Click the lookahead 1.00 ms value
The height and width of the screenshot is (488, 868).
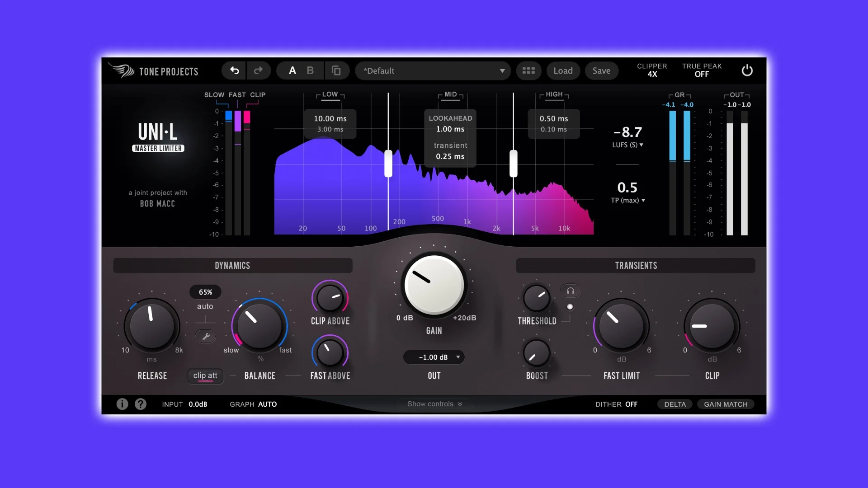[450, 129]
